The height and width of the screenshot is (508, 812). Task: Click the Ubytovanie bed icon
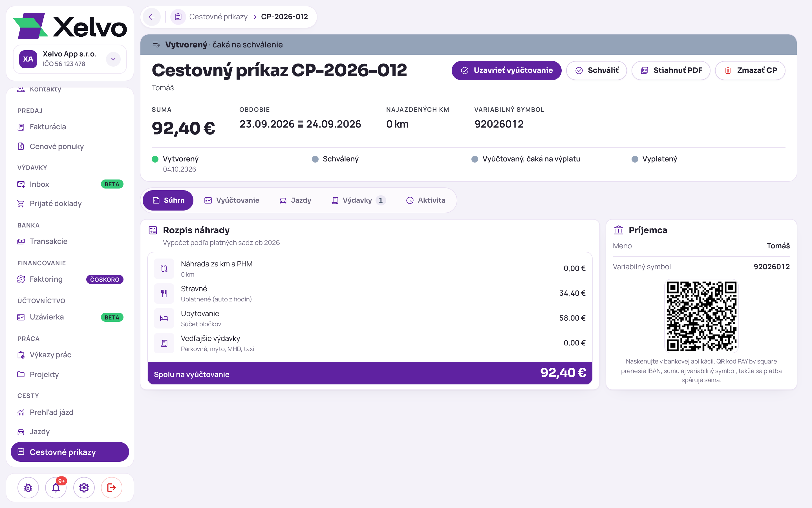164,318
